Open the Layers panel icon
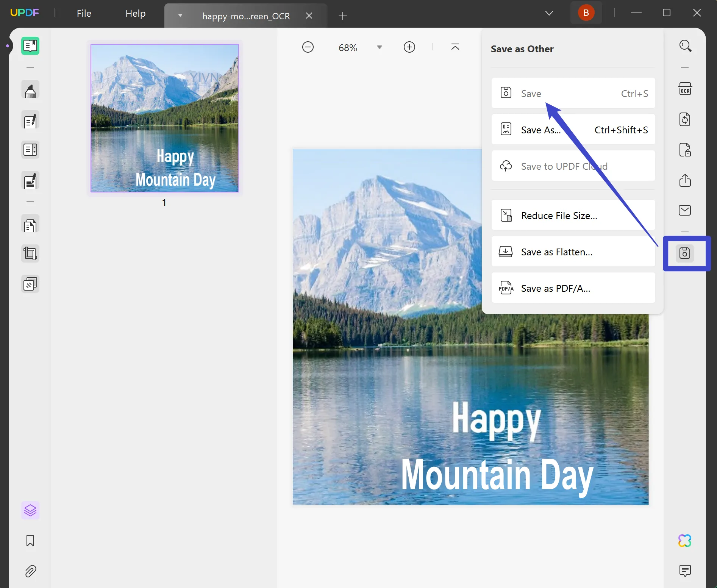This screenshot has width=717, height=588. tap(30, 510)
